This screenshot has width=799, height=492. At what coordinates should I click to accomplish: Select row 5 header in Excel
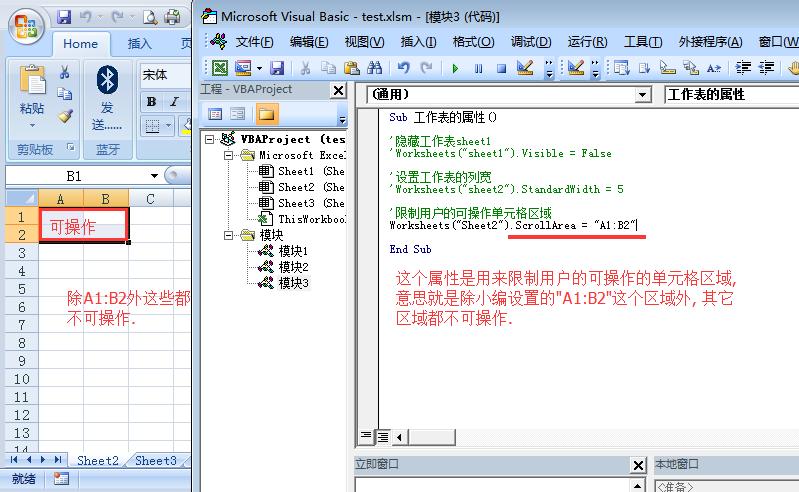pos(21,289)
